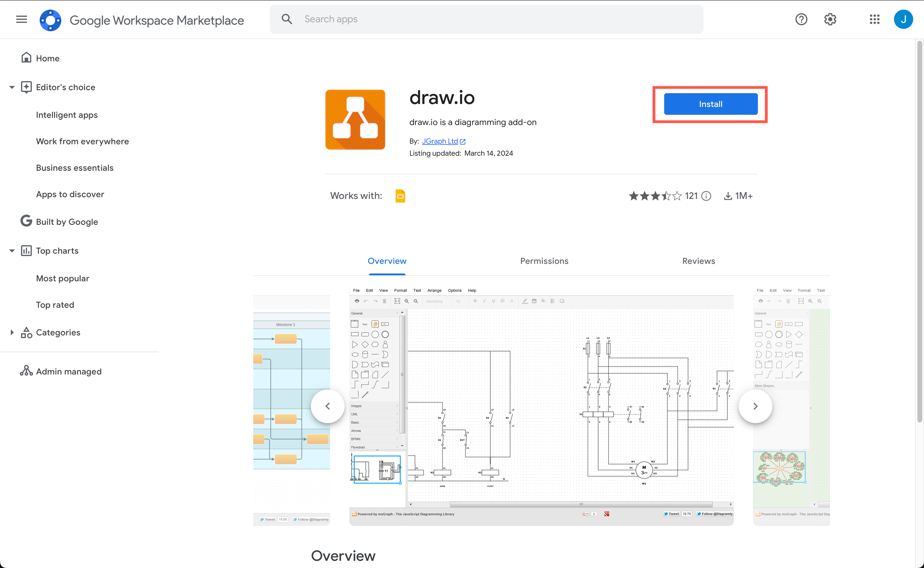Image resolution: width=924 pixels, height=568 pixels.
Task: Click the 121 ratings count
Action: 691,196
